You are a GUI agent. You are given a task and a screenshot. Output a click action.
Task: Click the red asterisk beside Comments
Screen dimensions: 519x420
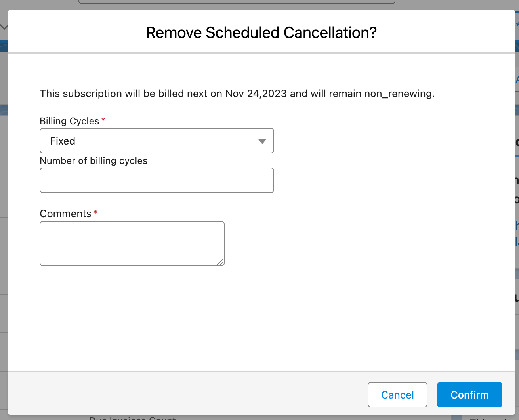[x=95, y=213]
